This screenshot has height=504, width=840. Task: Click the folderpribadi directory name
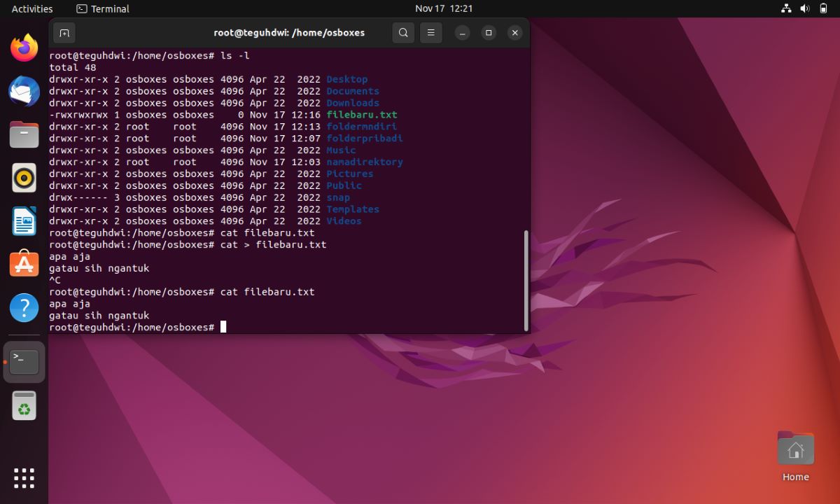[365, 139]
